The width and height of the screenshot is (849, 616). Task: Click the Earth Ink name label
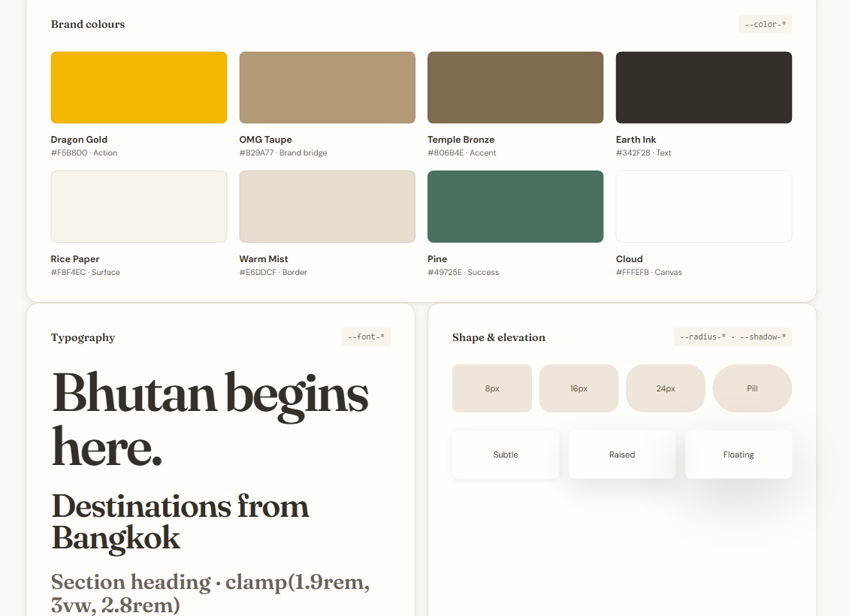click(636, 140)
